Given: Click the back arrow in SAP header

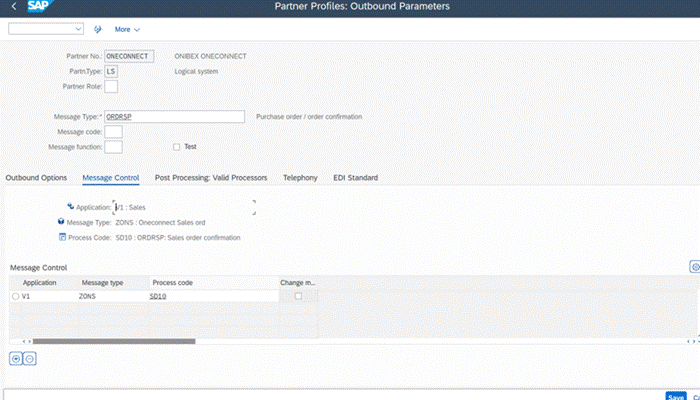Looking at the screenshot, I should click(13, 8).
